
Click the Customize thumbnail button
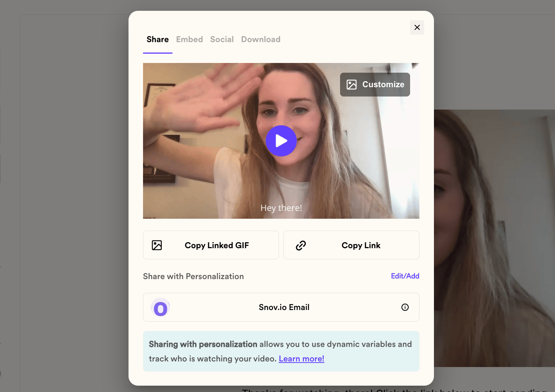[375, 85]
